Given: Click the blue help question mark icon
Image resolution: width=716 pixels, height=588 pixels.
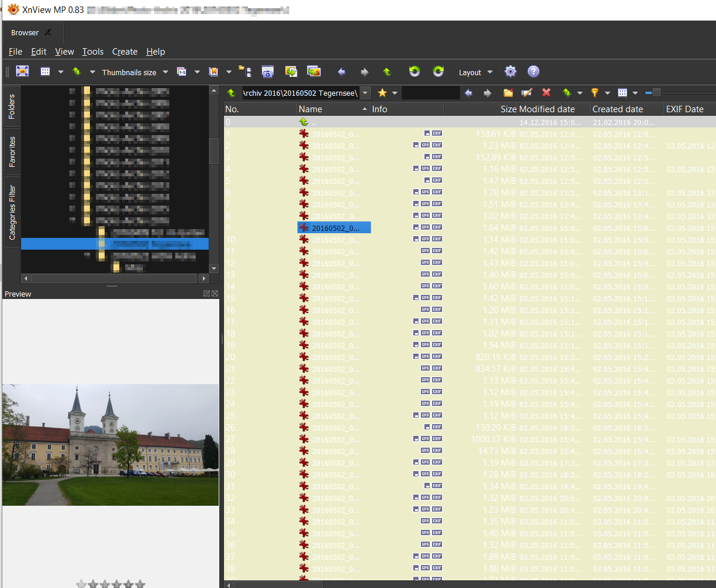Looking at the screenshot, I should tap(533, 72).
